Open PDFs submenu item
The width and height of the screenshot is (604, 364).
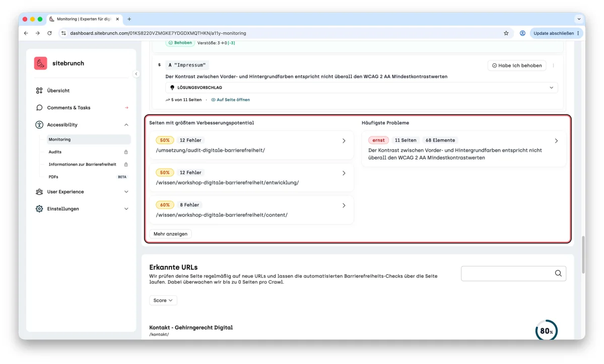click(53, 177)
